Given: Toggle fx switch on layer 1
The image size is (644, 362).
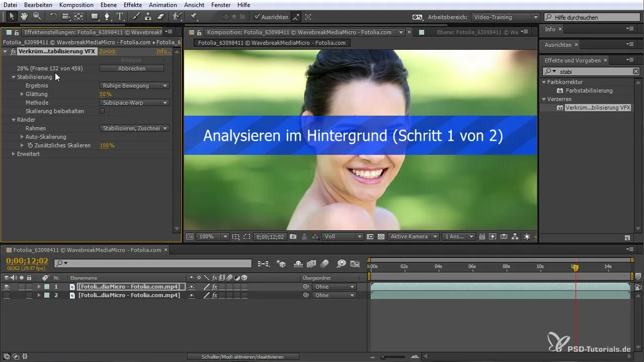Looking at the screenshot, I should click(x=215, y=287).
